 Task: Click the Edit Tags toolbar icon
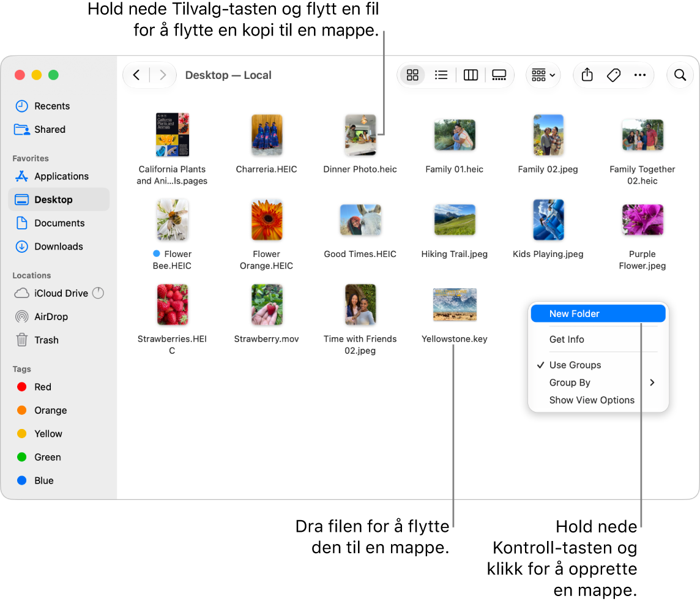click(x=614, y=75)
